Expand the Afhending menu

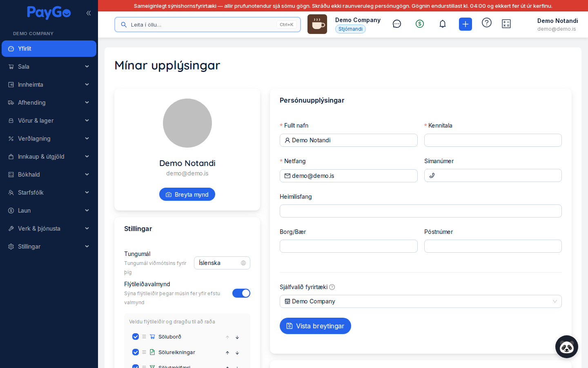49,103
